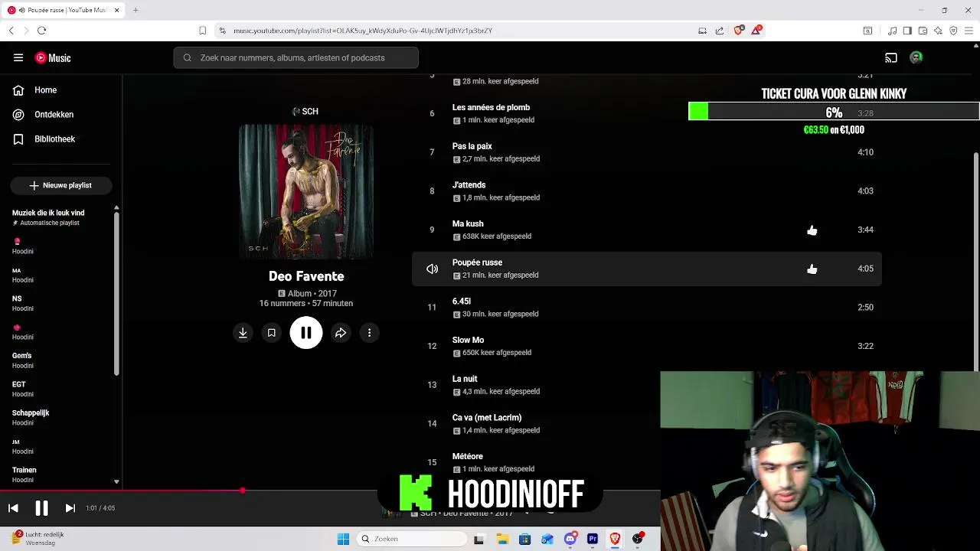
Task: Open the Leo AI sparkle icon
Action: click(938, 31)
